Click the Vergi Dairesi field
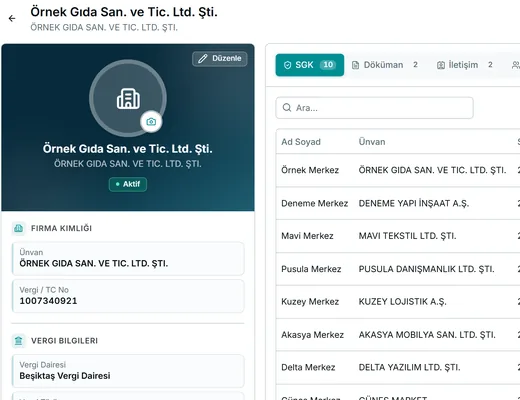 128,371
